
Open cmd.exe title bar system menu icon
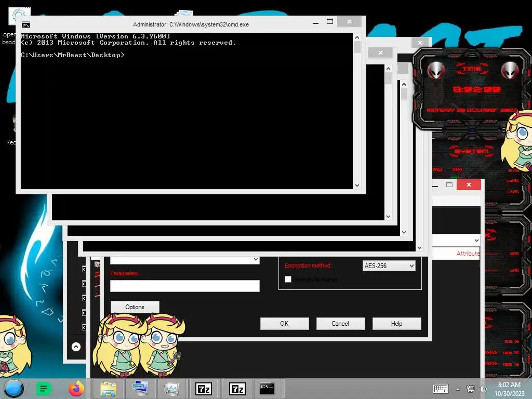pos(26,25)
